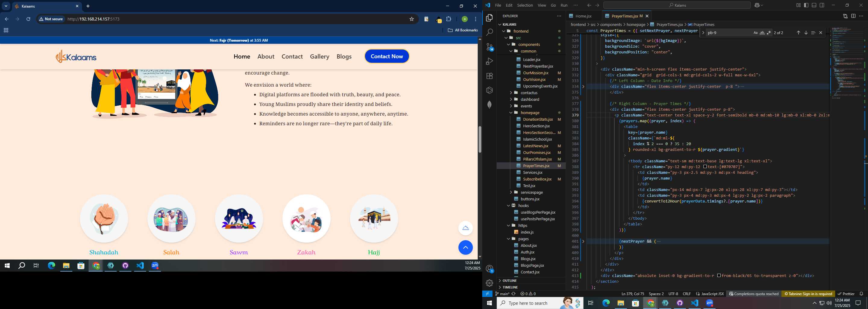Open the Run menu
This screenshot has width=868, height=309.
(x=564, y=5)
